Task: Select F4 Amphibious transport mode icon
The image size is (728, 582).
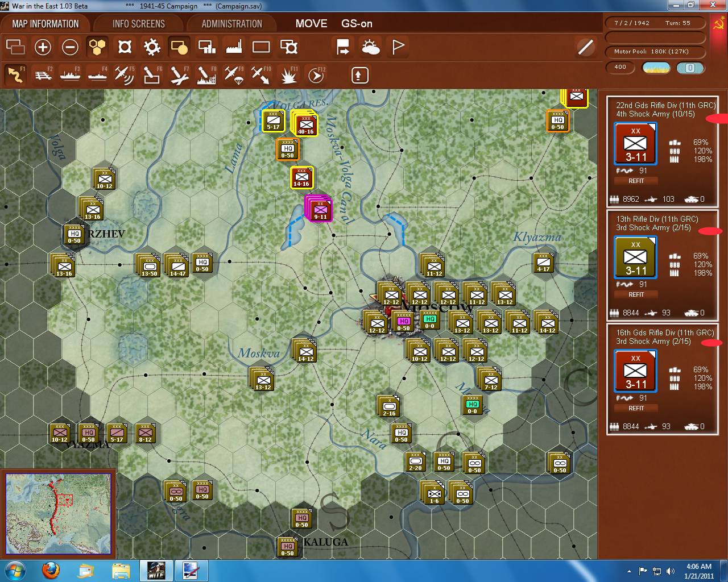Action: click(x=97, y=74)
